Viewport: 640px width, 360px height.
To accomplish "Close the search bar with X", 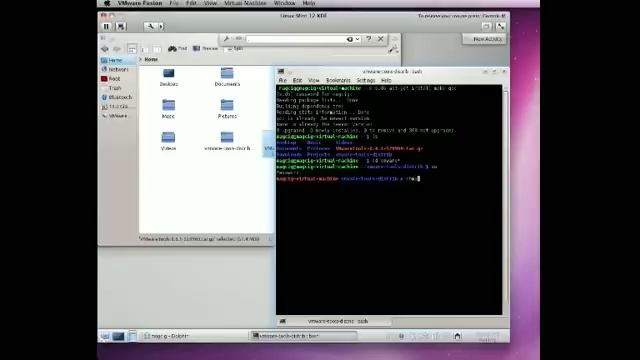I will click(380, 39).
